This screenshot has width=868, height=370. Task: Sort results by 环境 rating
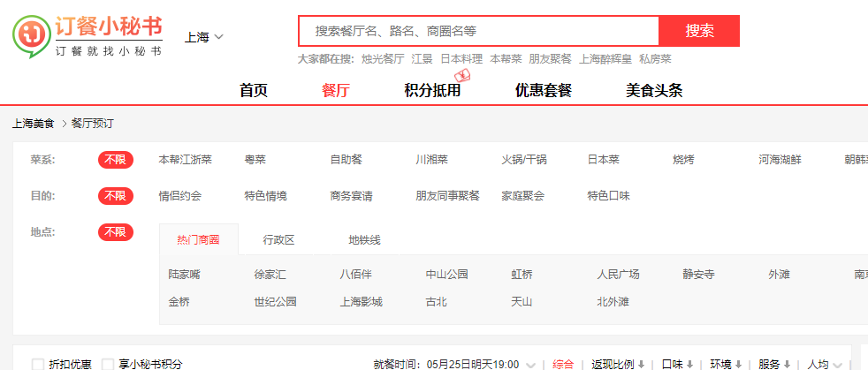726,364
